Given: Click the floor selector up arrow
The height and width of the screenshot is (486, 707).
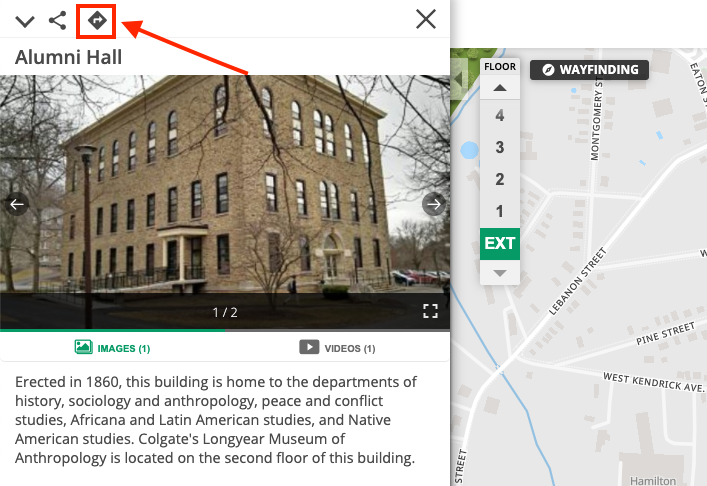Looking at the screenshot, I should click(500, 88).
